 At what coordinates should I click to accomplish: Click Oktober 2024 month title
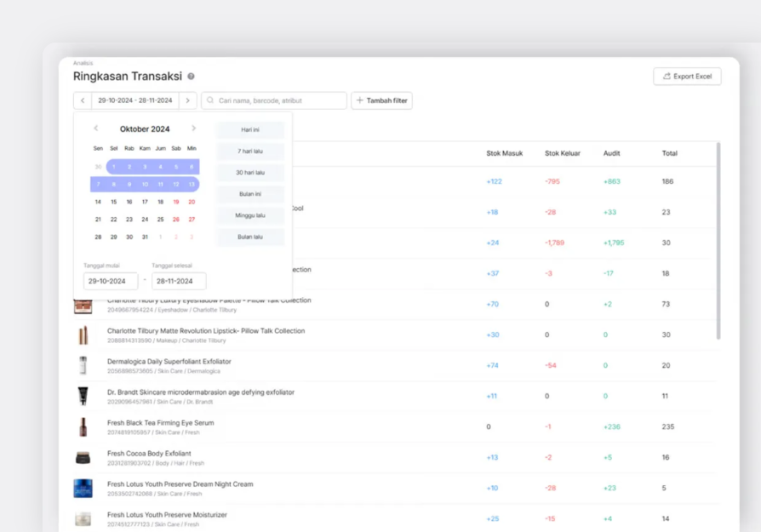point(145,129)
